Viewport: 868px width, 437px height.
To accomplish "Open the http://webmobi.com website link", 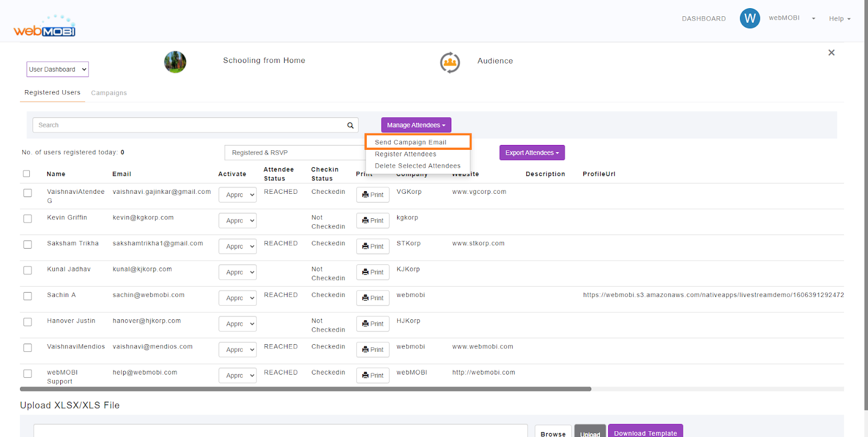I will coord(483,372).
